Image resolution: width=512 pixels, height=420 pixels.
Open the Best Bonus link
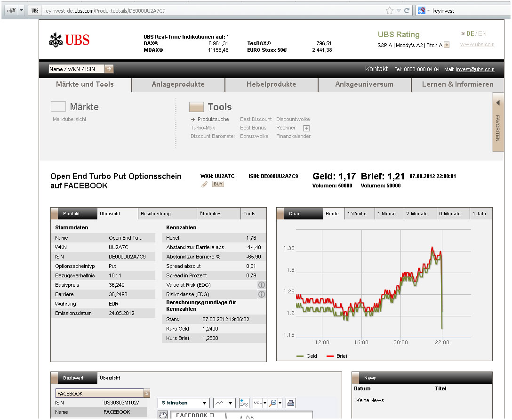pyautogui.click(x=253, y=128)
